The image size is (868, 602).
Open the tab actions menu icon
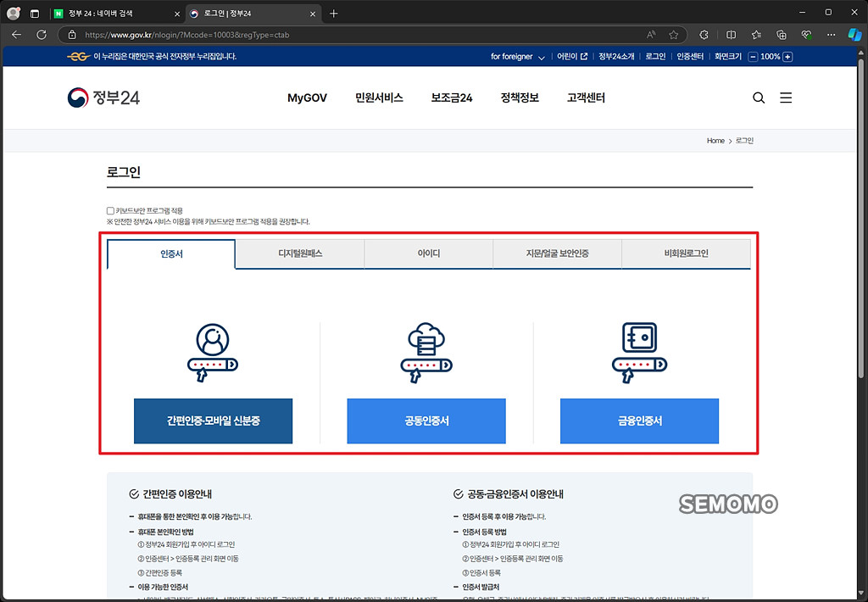(35, 14)
